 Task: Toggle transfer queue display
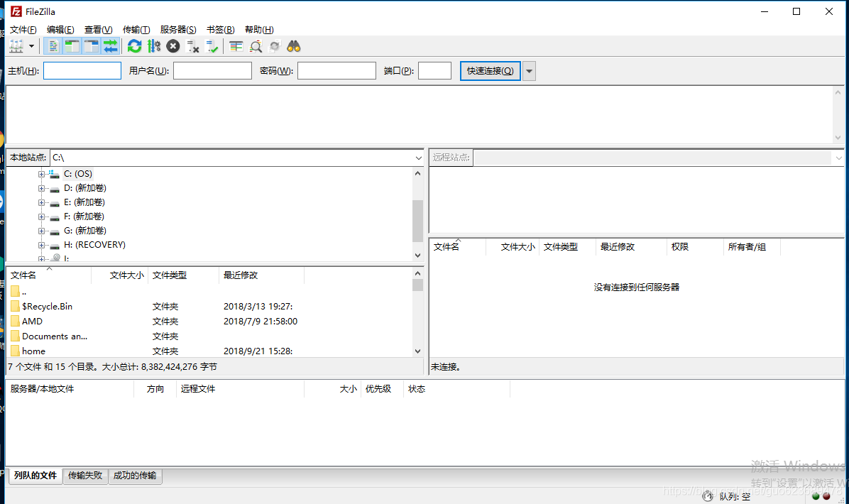pos(111,47)
